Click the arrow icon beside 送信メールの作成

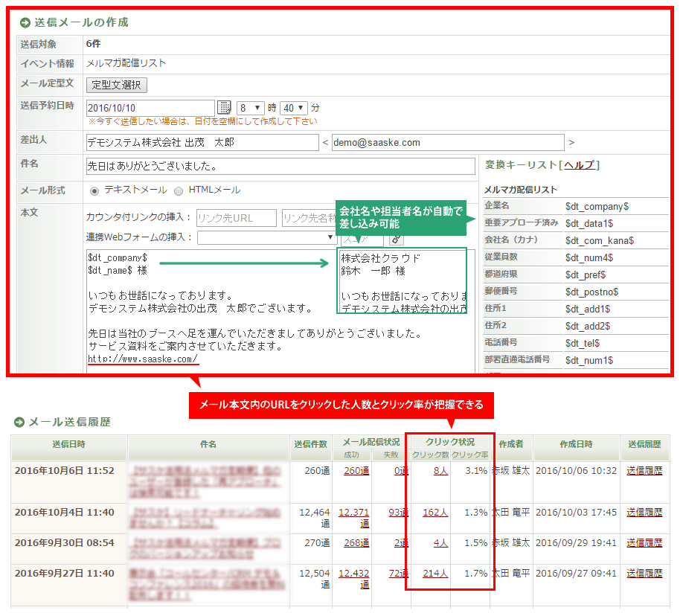[25, 22]
